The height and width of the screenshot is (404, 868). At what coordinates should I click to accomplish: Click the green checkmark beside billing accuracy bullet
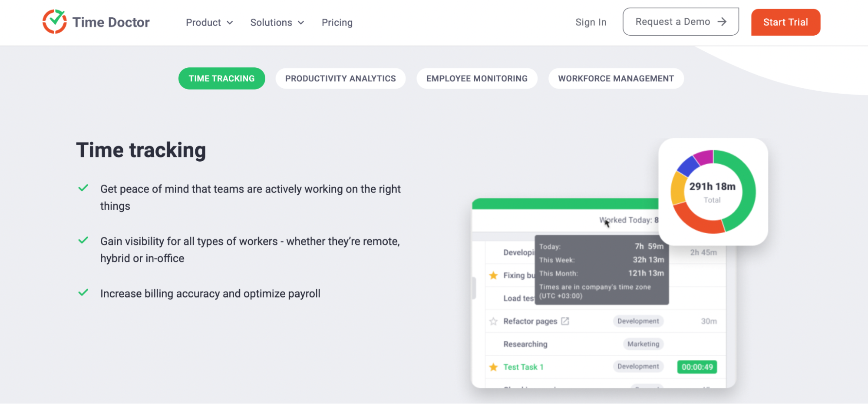pyautogui.click(x=83, y=293)
